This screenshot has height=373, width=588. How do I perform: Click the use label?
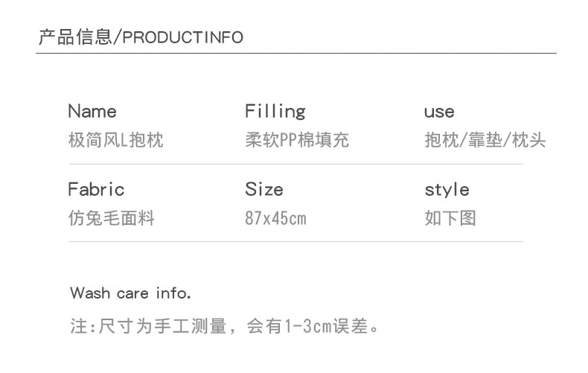click(439, 112)
